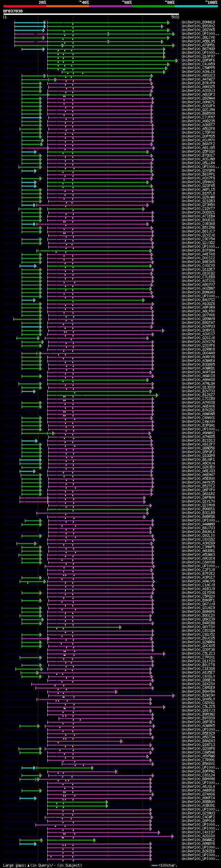221x868 pixels.
Task: Select the UniRef100_B9A8S1 label
Action: 198,509
